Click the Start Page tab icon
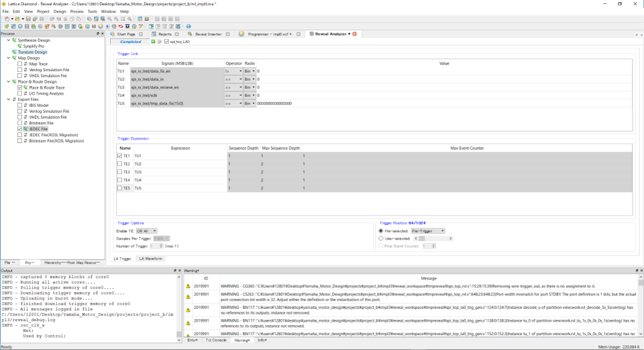The height and width of the screenshot is (350, 644). [x=113, y=34]
